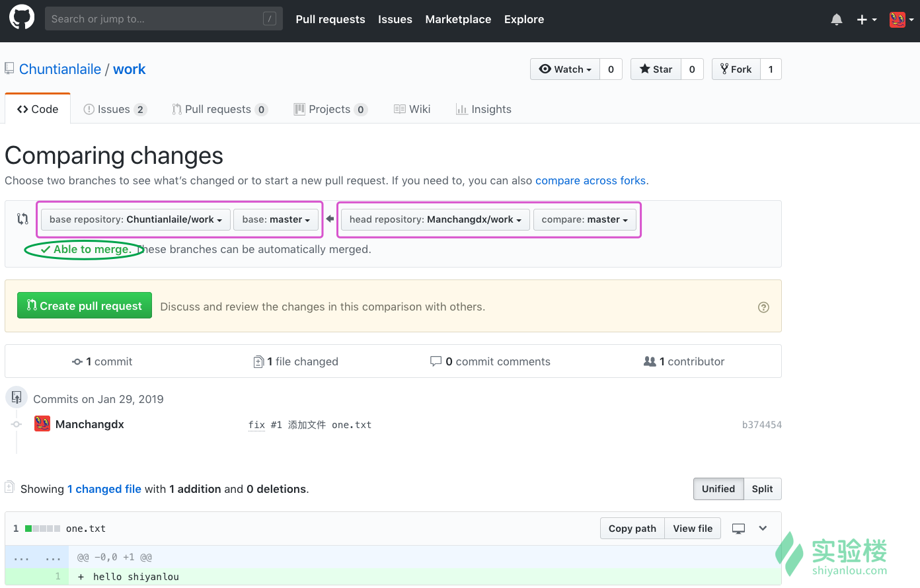Open the work repository link

click(x=129, y=69)
